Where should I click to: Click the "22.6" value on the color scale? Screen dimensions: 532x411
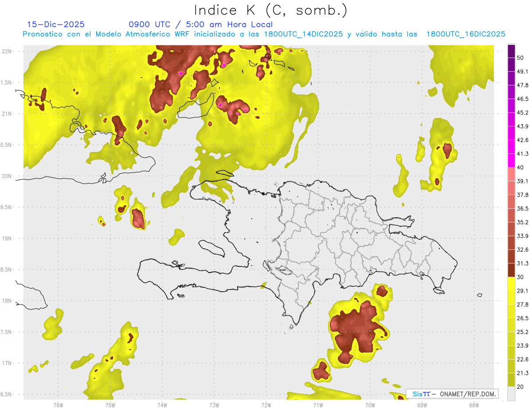coord(523,360)
